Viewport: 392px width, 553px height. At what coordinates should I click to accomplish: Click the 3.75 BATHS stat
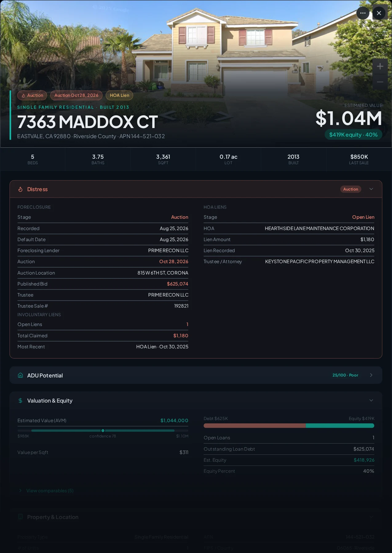pyautogui.click(x=98, y=159)
